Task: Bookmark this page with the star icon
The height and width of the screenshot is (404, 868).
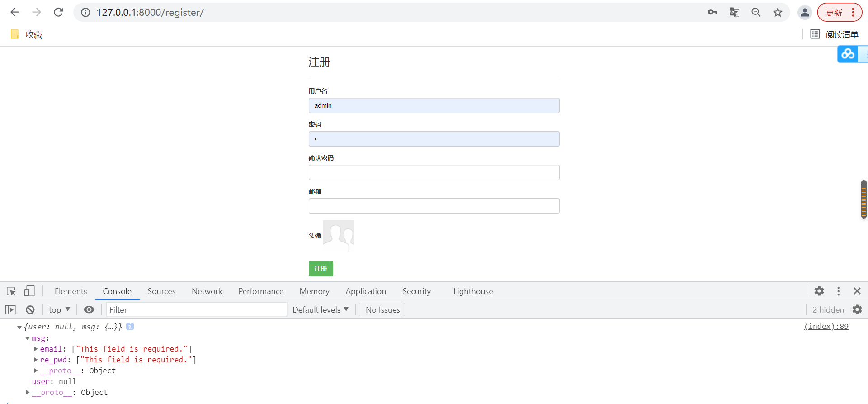Action: (778, 12)
